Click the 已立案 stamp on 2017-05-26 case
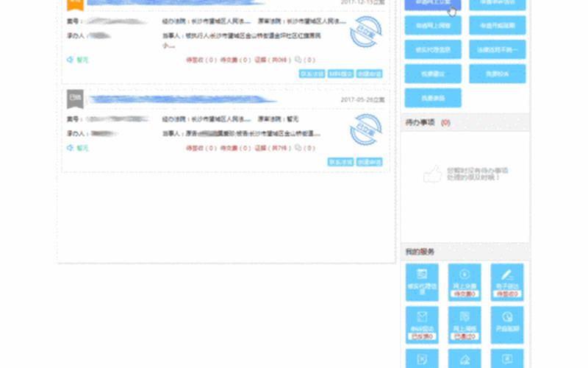Viewport: 588px width, 368px height. tap(365, 130)
